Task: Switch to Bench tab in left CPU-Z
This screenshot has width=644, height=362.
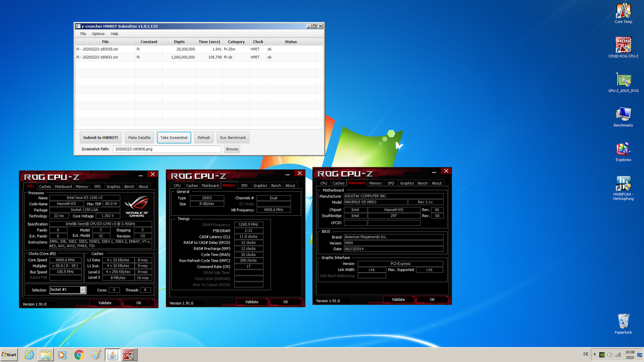Action: pos(129,186)
